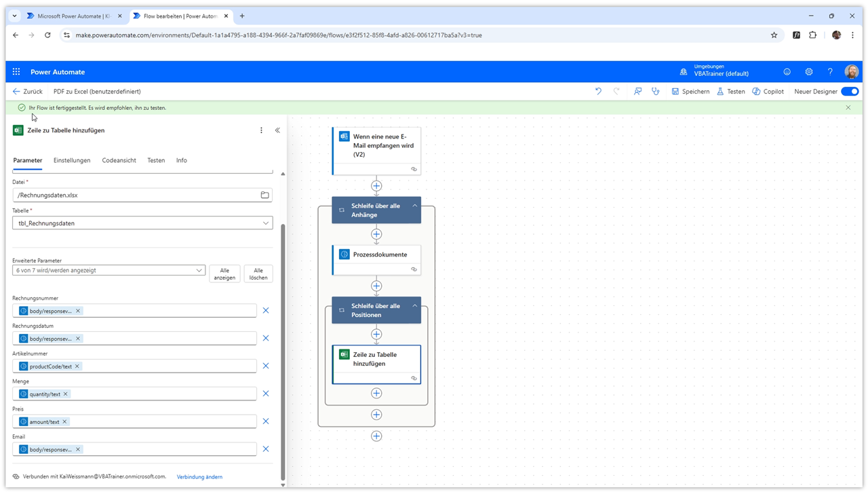This screenshot has height=492, width=868.
Task: Click the Alle löschen button
Action: (258, 273)
